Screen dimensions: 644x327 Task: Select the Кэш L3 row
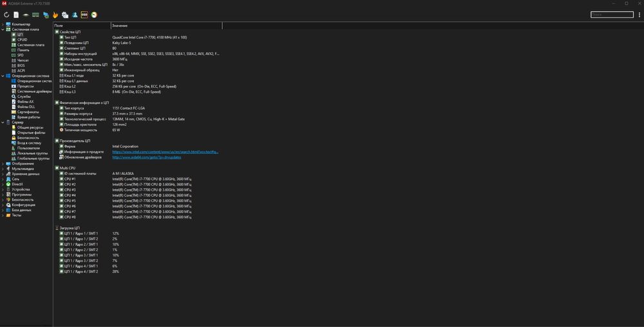138,92
